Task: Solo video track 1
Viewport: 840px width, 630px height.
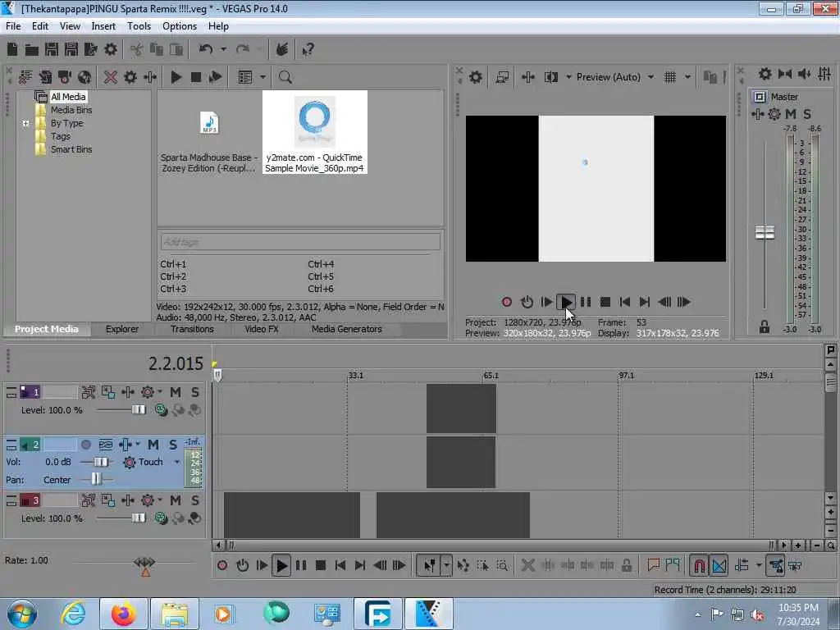Action: coord(195,392)
